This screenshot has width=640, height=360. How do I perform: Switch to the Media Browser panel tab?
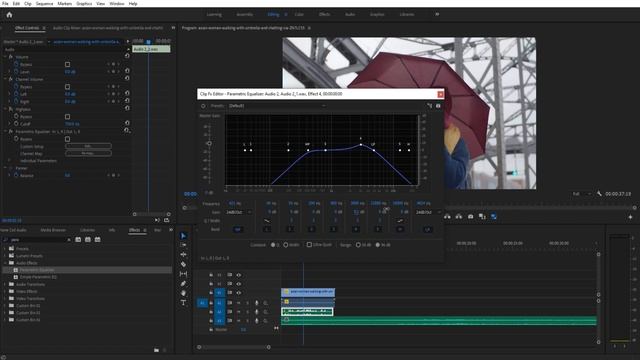pyautogui.click(x=53, y=230)
